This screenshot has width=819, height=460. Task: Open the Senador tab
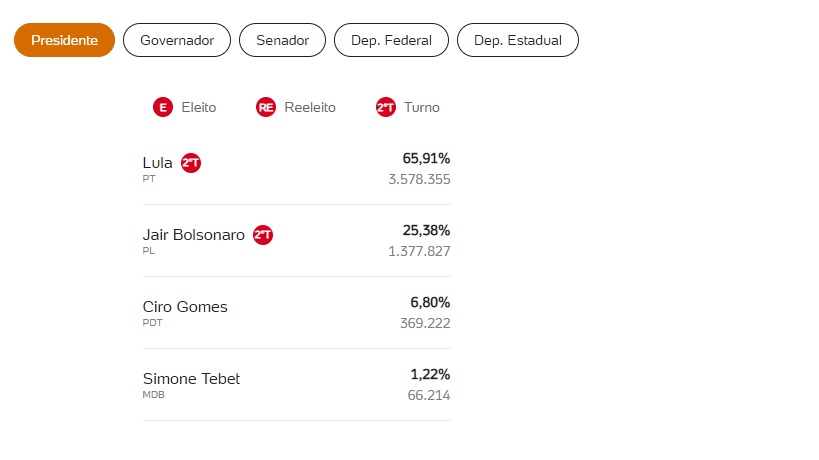click(282, 40)
